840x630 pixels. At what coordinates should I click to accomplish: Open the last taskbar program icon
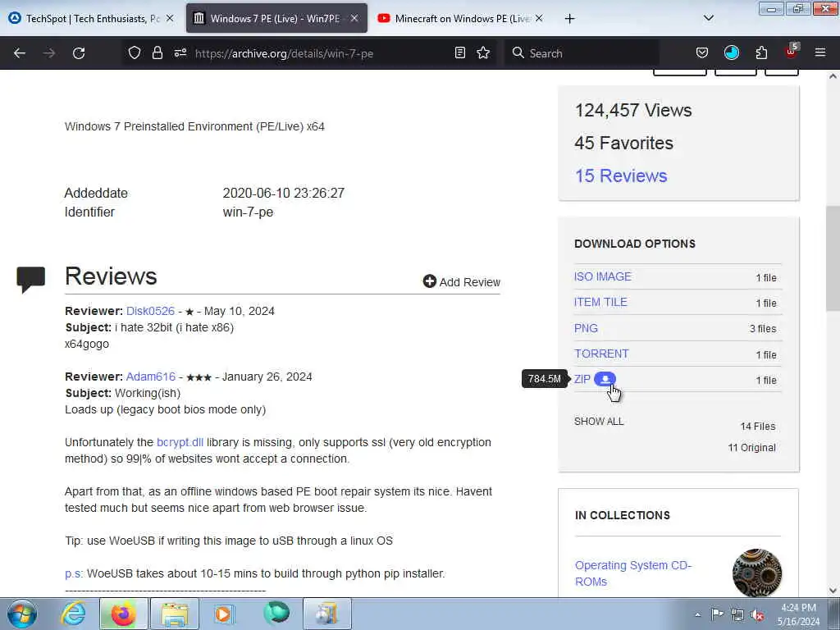(326, 614)
